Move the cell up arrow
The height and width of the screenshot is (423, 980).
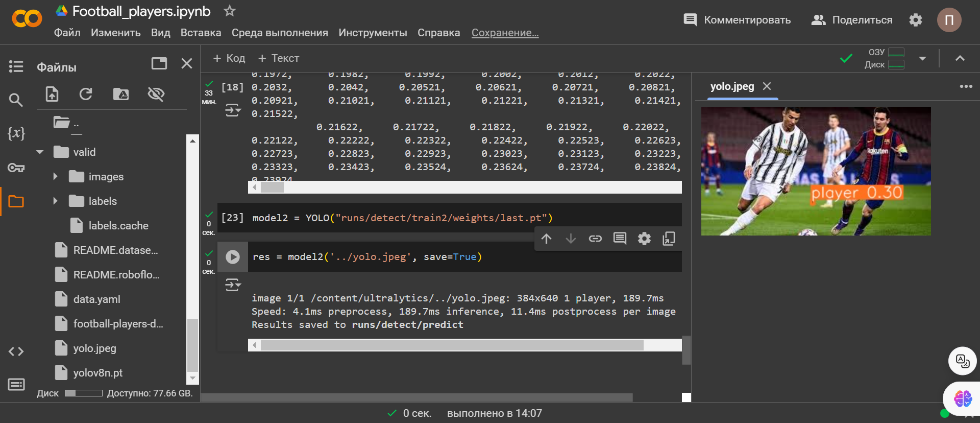coord(547,239)
